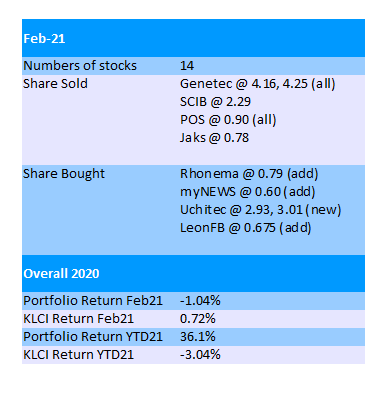Click the Genetec @ 4.16, 4.25 entry
The width and height of the screenshot is (389, 394).
(x=258, y=84)
